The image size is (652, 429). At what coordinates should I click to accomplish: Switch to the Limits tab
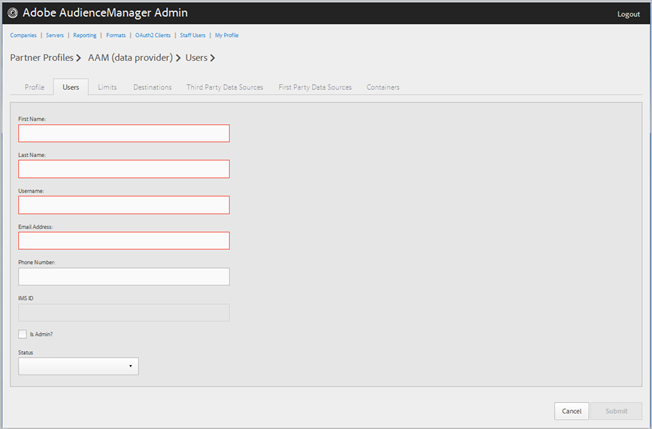pyautogui.click(x=107, y=87)
